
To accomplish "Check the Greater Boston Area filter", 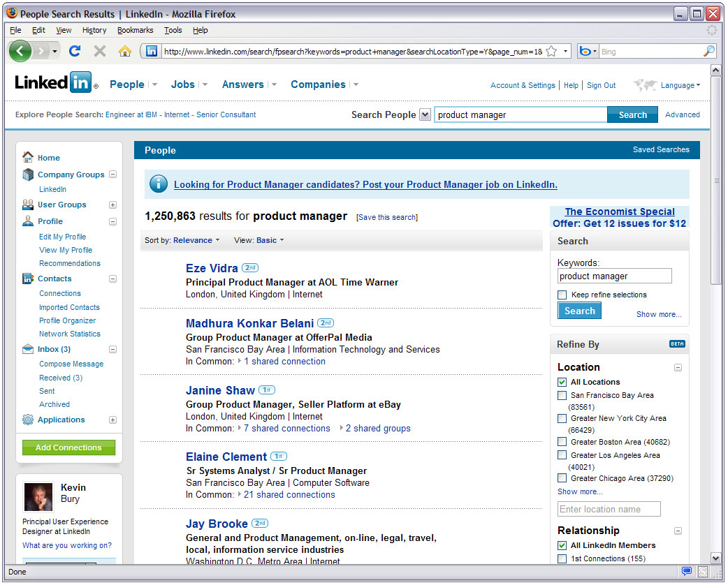I will (x=562, y=442).
